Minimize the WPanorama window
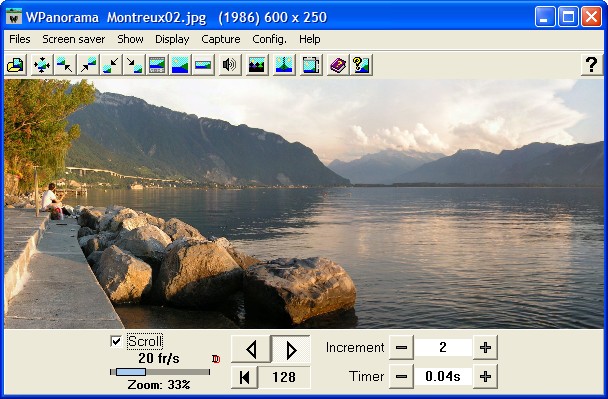The image size is (608, 399). [x=545, y=17]
